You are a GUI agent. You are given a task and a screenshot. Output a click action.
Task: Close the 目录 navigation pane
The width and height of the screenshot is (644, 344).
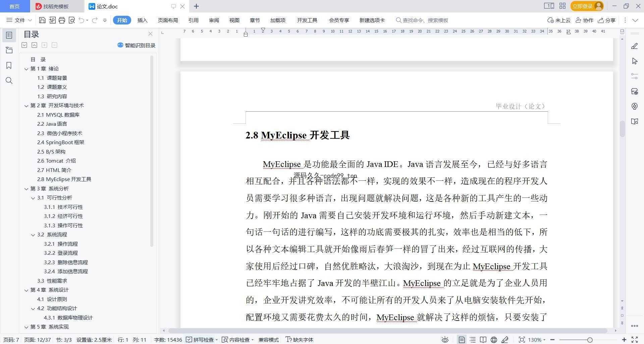tap(150, 34)
